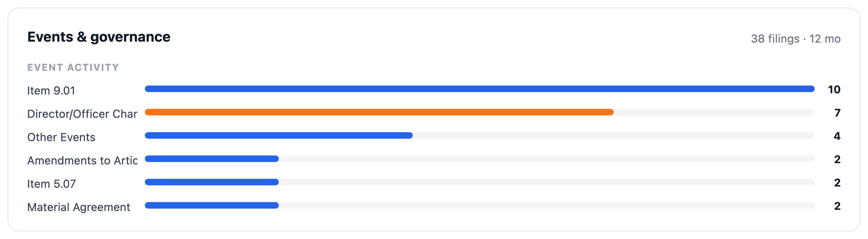Select the orange Director/Officer bar

(379, 112)
